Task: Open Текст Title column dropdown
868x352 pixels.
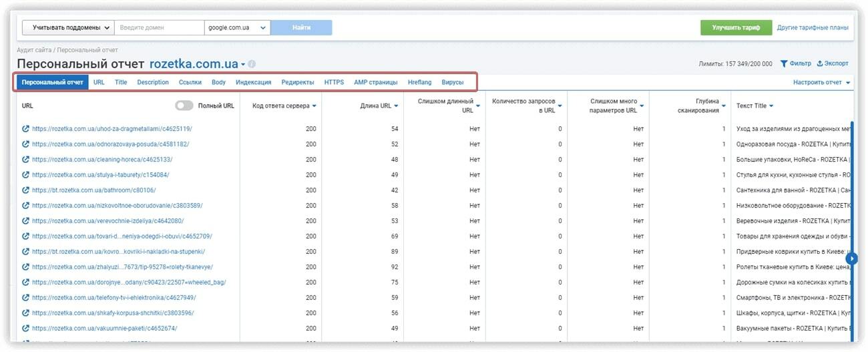Action: coord(771,106)
